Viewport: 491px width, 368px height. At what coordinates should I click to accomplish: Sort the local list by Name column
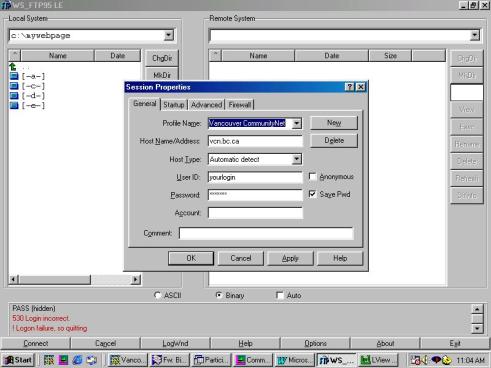click(58, 56)
